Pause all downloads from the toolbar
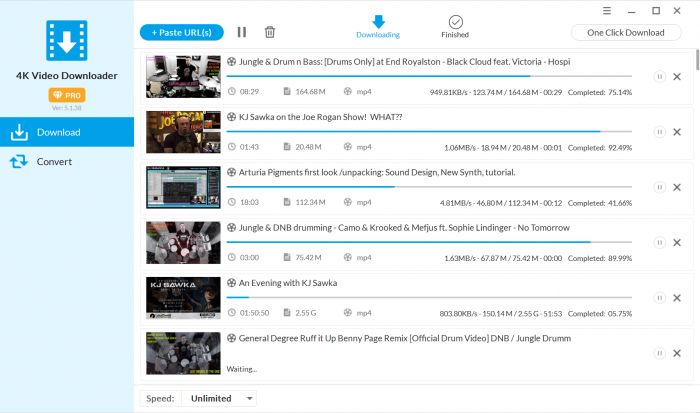This screenshot has width=700, height=413. pyautogui.click(x=242, y=32)
